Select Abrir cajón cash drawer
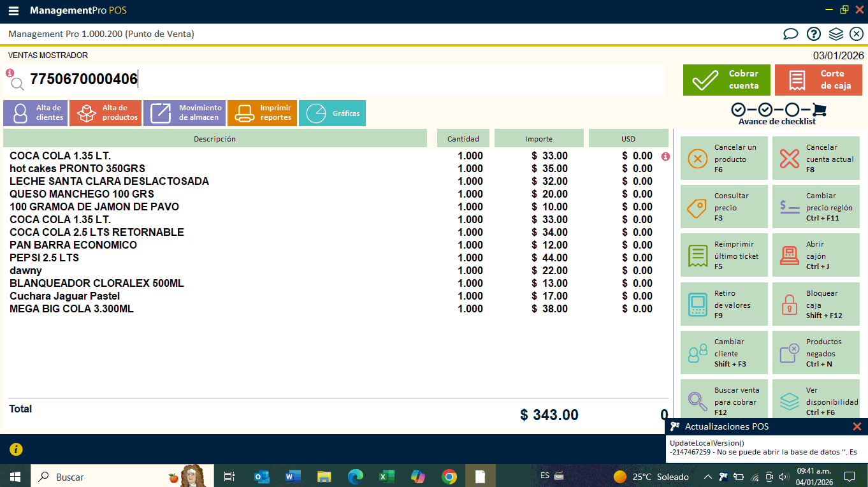 [816, 255]
